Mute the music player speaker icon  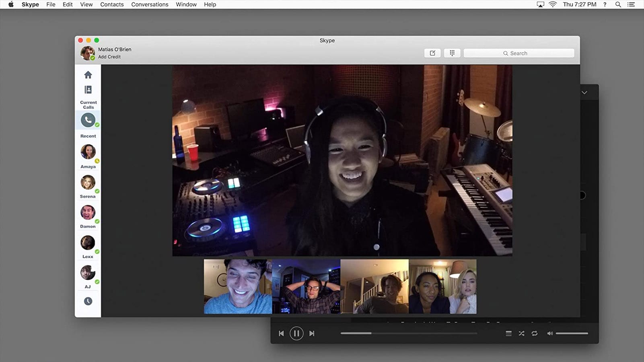(x=550, y=333)
